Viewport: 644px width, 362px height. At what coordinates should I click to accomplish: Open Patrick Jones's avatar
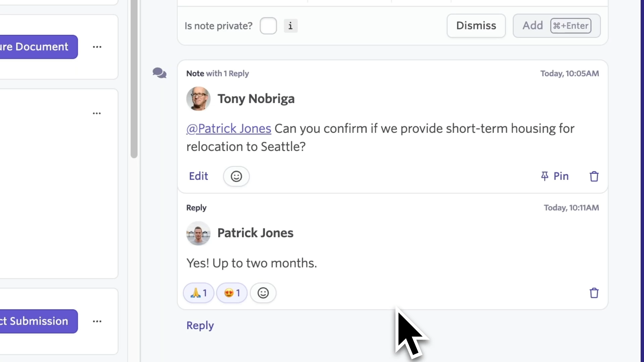click(198, 233)
